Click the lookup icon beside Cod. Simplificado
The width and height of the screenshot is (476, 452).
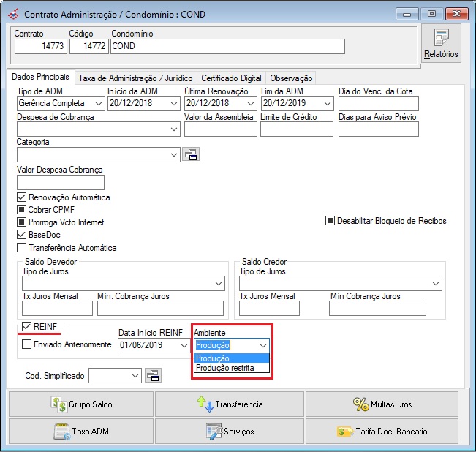point(153,375)
